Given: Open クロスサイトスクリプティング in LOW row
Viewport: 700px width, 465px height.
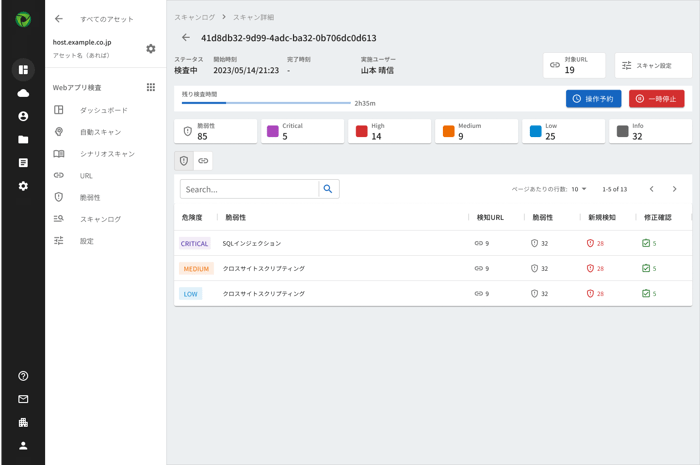Looking at the screenshot, I should 264,294.
